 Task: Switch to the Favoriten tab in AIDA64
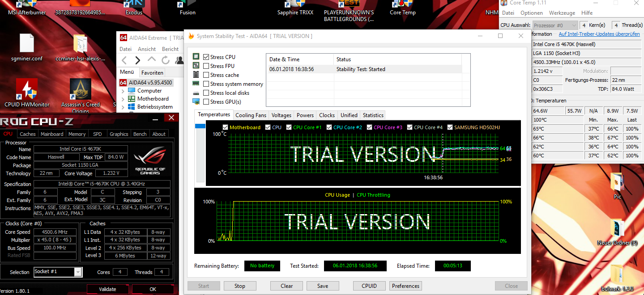[153, 72]
